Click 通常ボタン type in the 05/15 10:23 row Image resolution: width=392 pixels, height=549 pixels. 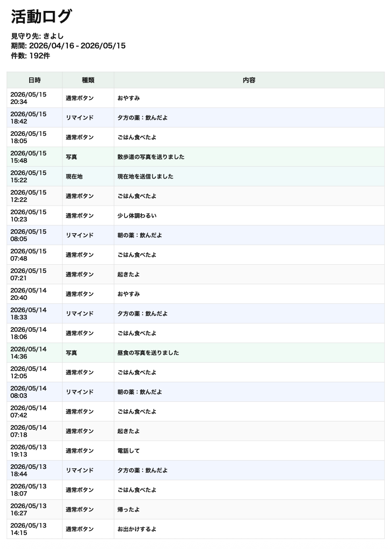click(80, 215)
